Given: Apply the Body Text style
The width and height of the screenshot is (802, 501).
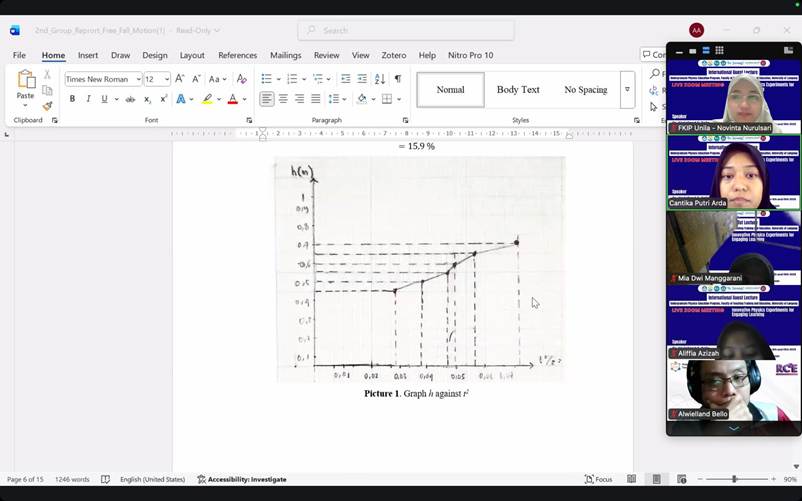Looking at the screenshot, I should [x=518, y=90].
